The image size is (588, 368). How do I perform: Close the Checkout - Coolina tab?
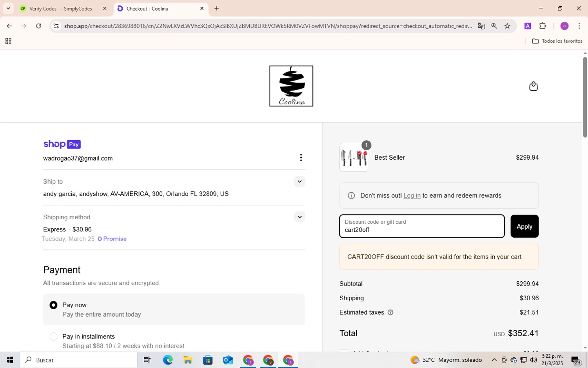coord(202,8)
